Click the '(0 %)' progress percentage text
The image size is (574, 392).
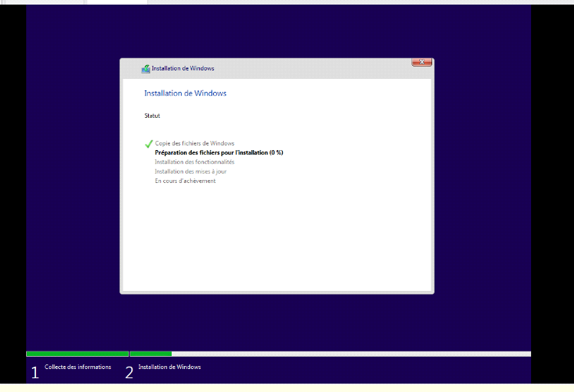277,152
